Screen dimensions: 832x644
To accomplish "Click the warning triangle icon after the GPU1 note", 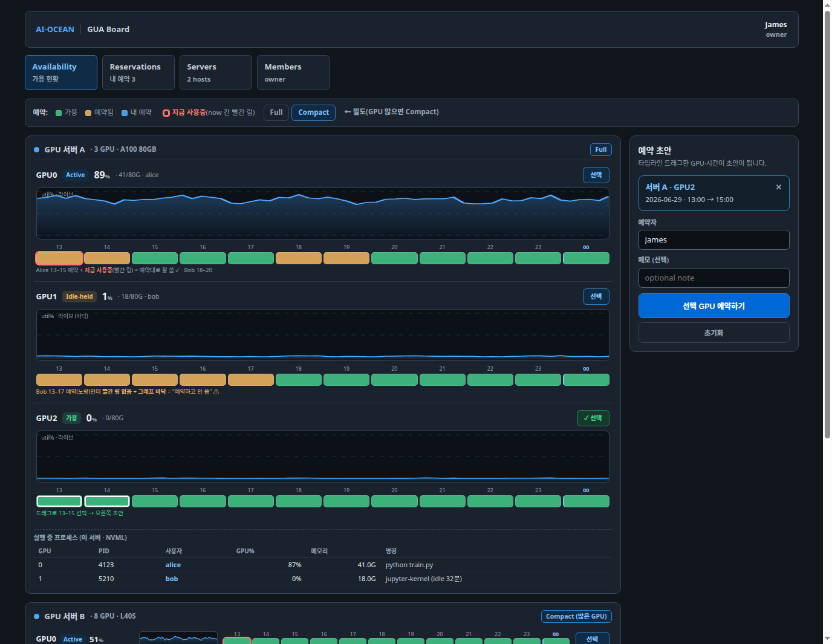I will point(216,392).
